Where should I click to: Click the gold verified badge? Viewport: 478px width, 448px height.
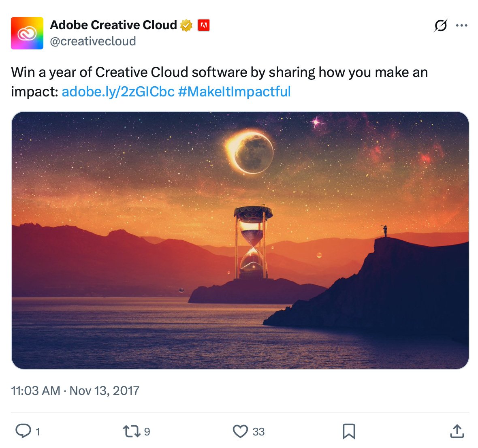[x=186, y=25]
